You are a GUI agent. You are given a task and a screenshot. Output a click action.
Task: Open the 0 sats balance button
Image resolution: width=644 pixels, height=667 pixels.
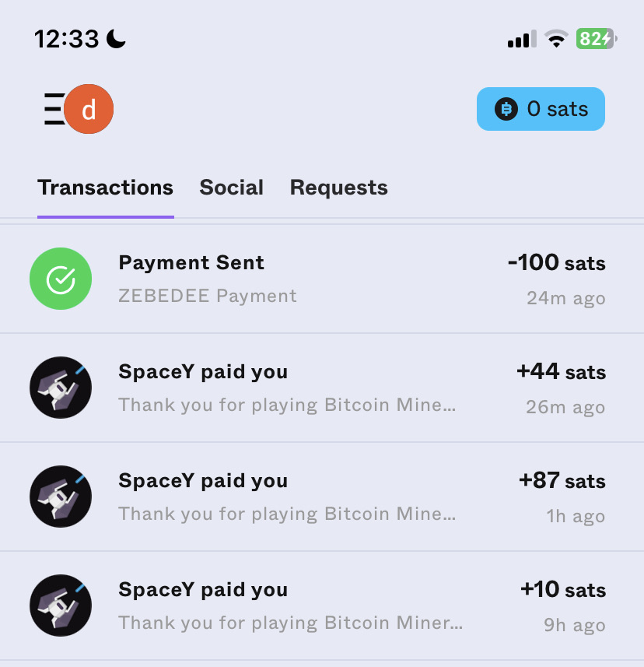(x=541, y=109)
